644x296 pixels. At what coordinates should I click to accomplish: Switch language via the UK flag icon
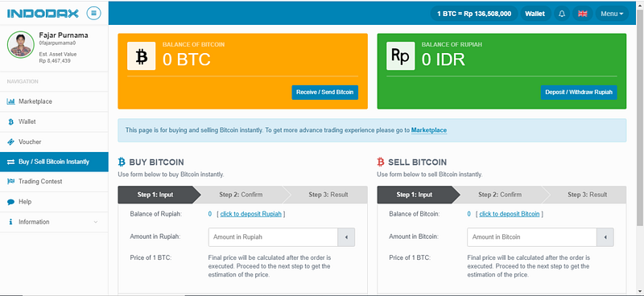[x=582, y=14]
